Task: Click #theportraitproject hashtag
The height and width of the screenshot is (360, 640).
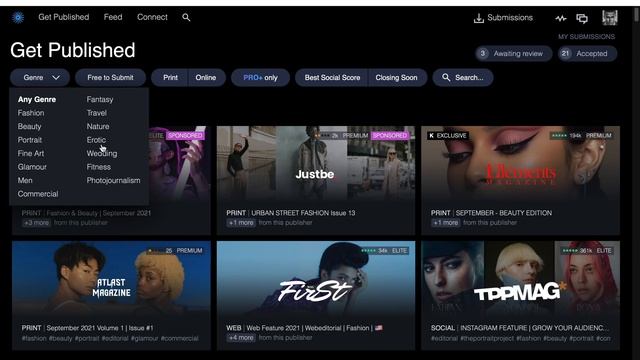Action: [x=487, y=338]
